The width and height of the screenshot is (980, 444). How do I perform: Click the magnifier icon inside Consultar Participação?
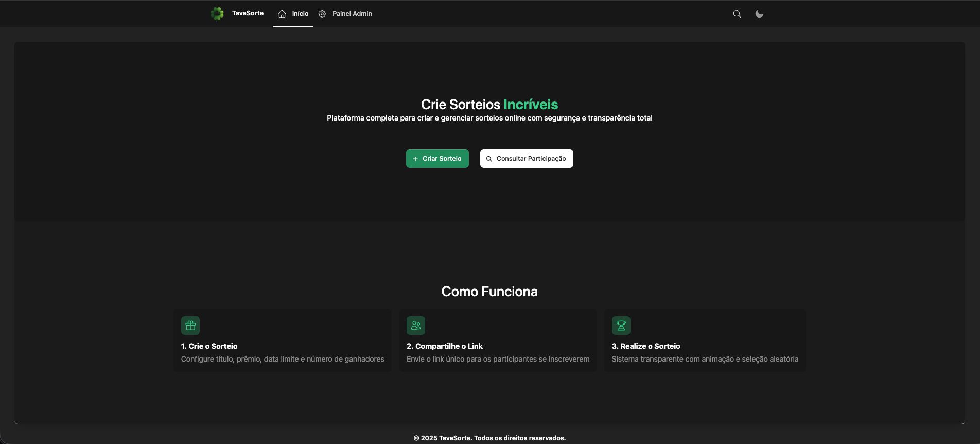coord(489,159)
